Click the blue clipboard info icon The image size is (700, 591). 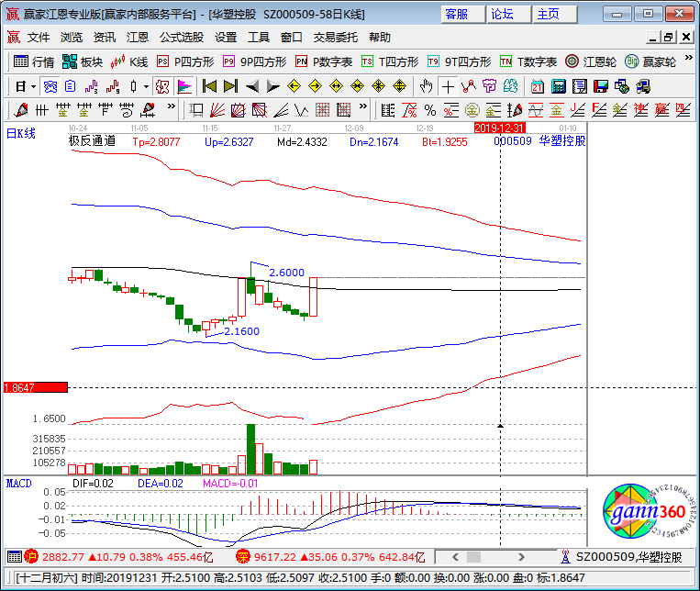(70, 86)
